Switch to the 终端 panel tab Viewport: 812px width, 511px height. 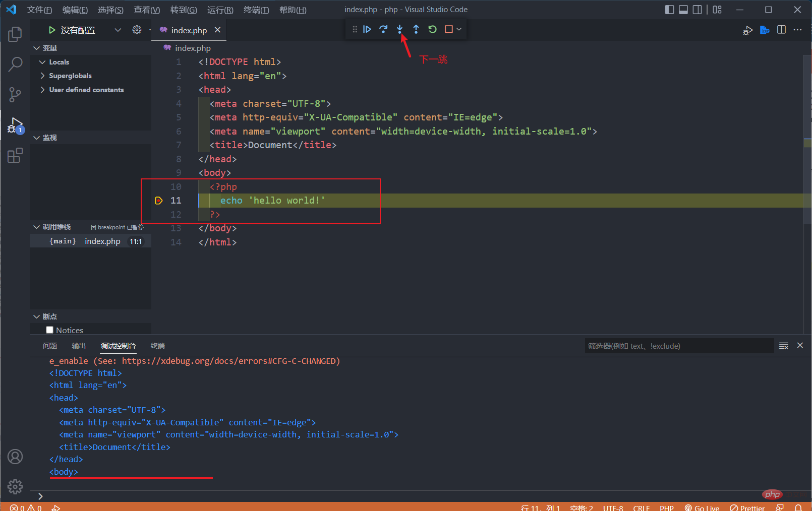point(157,346)
